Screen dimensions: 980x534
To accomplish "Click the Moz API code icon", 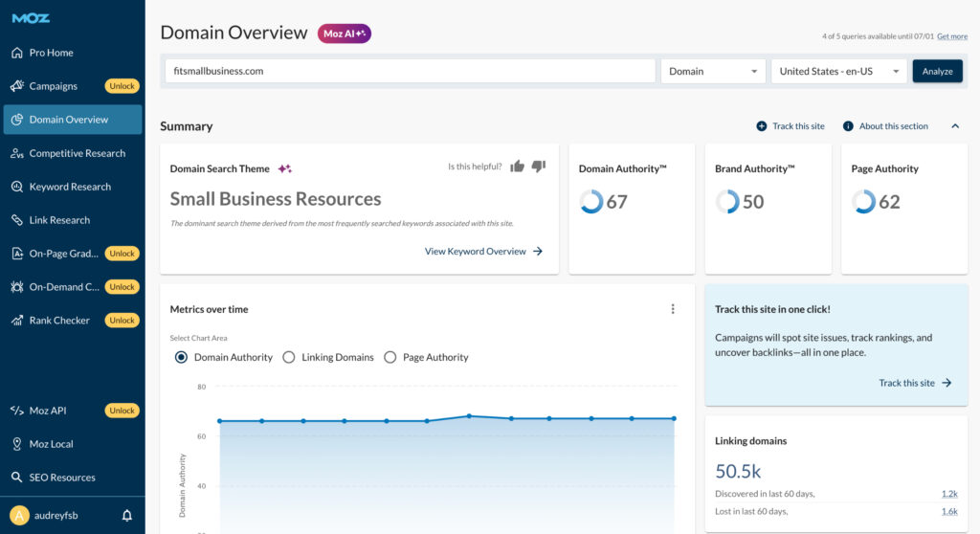I will [x=17, y=411].
